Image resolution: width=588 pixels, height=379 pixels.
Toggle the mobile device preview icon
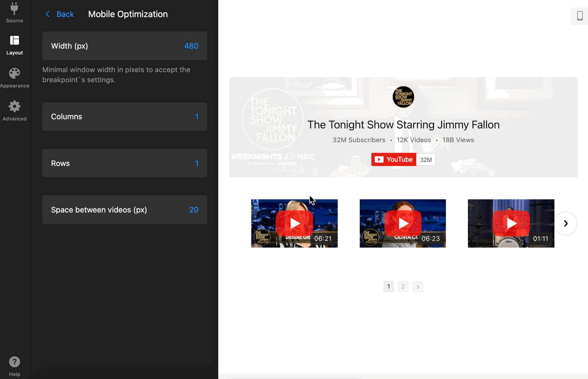pos(579,16)
